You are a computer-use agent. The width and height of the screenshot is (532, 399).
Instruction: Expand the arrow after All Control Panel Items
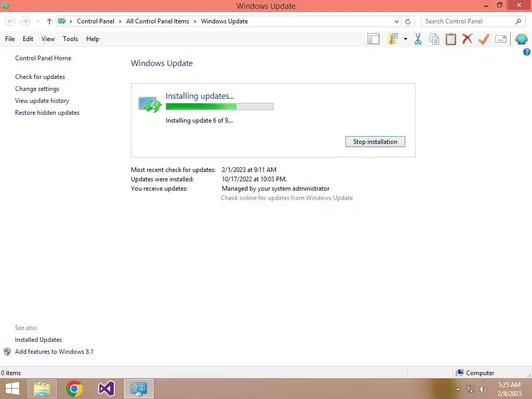pos(195,21)
